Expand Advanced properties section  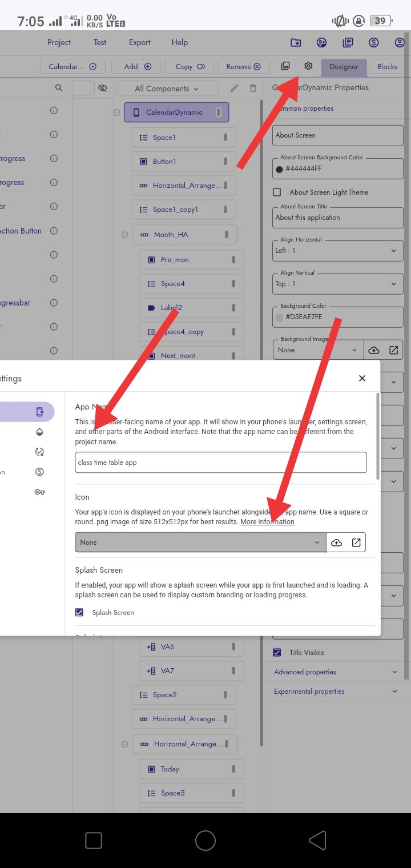coord(337,672)
